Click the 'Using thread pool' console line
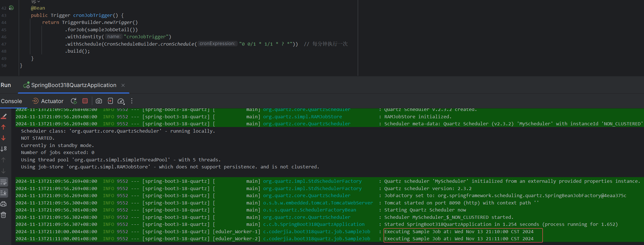Image resolution: width=644 pixels, height=245 pixels. coord(121,160)
